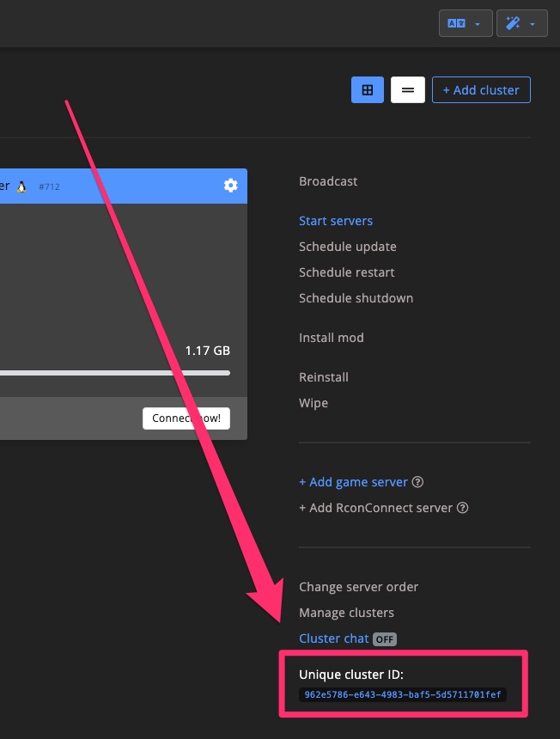Click the unique cluster ID code

tap(402, 694)
